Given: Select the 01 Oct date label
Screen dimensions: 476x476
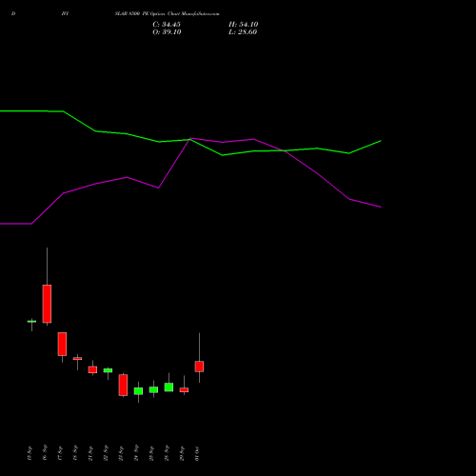Looking at the screenshot, I should [x=197, y=453].
